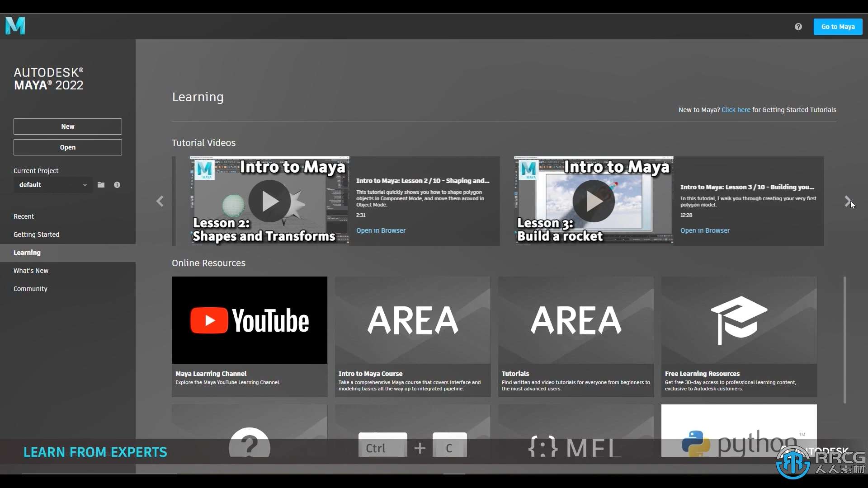The image size is (868, 488).
Task: Open Lesson 2 video in browser link
Action: 381,230
